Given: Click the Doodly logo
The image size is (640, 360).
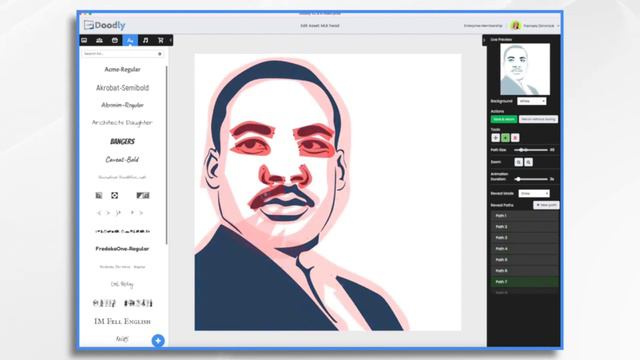Looking at the screenshot, I should (105, 25).
